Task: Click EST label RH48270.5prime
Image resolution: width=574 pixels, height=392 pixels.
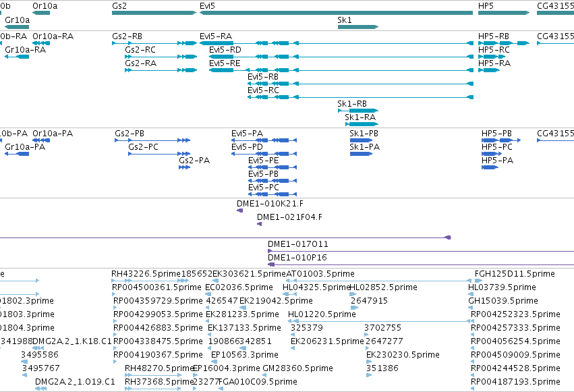Action: [x=159, y=368]
